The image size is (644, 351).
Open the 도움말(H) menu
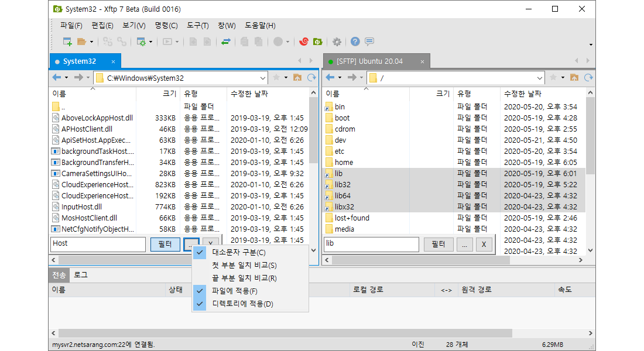pos(260,26)
